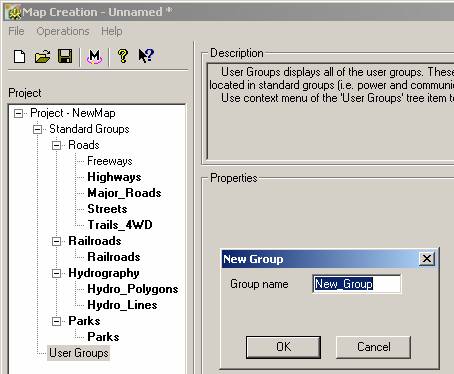Select the Parks child layer

tap(103, 337)
